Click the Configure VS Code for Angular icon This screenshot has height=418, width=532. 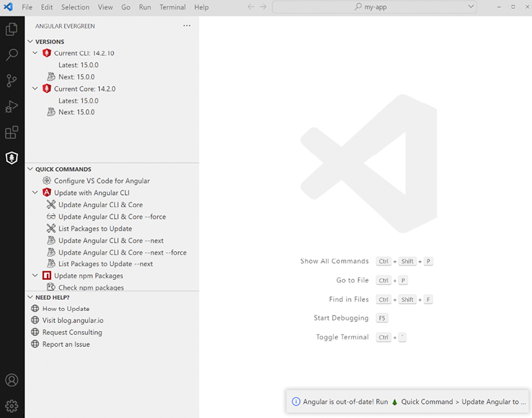point(47,181)
